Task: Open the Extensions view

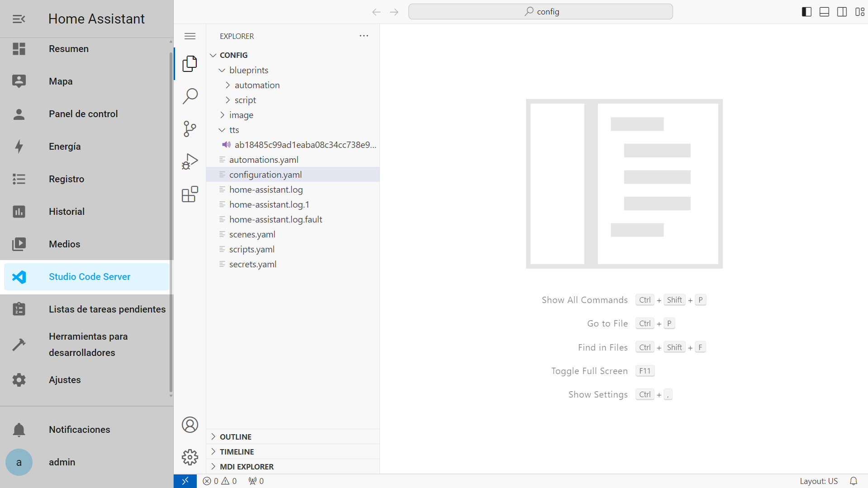Action: [190, 194]
